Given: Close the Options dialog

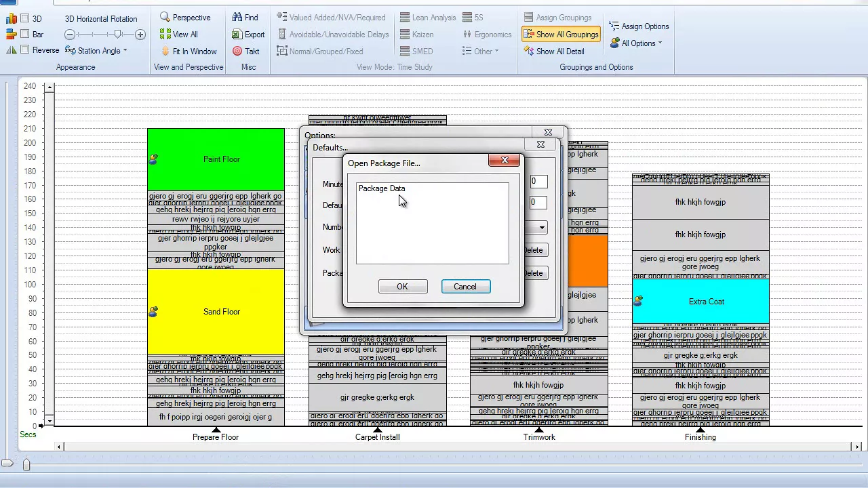Looking at the screenshot, I should [548, 133].
